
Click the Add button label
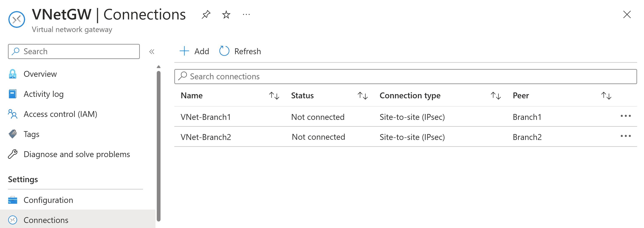point(202,51)
